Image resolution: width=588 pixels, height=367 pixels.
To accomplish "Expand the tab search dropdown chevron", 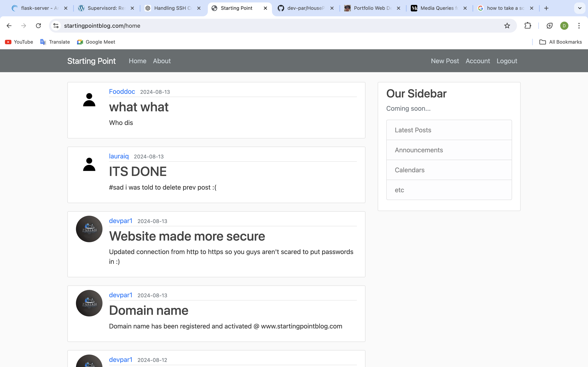I will click(580, 8).
